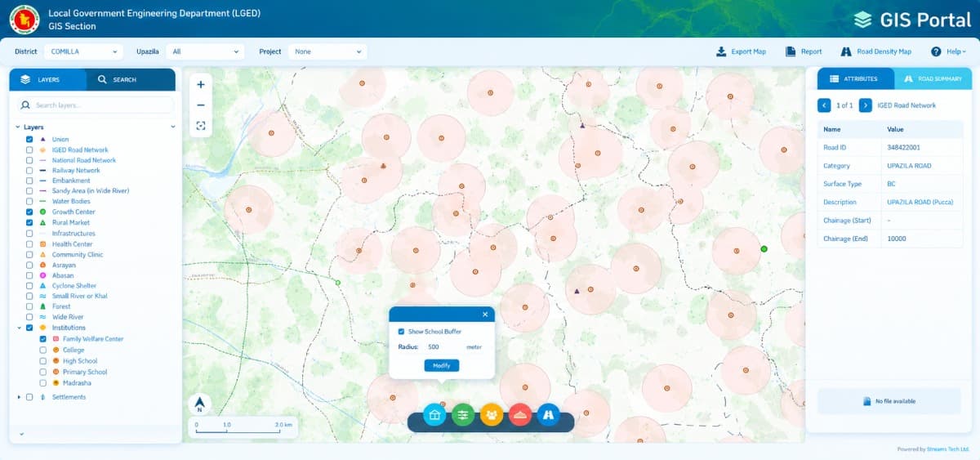Image resolution: width=980 pixels, height=460 pixels.
Task: Expand the Settlements group arrow
Action: point(18,397)
